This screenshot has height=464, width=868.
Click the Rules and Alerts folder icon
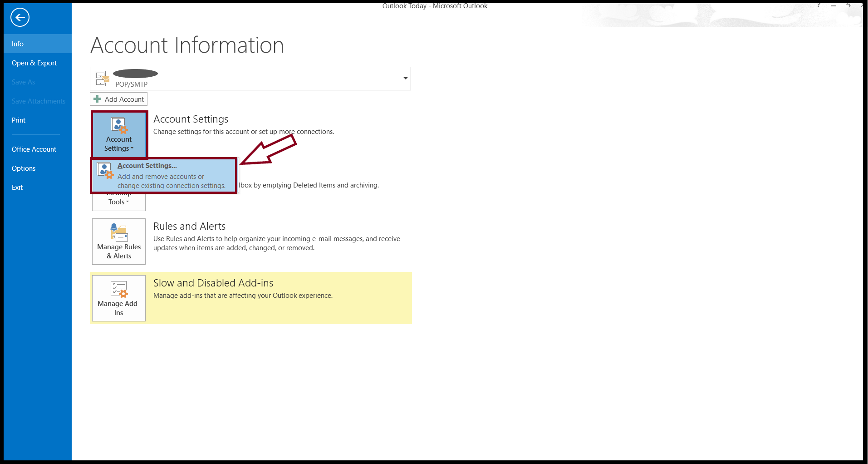(x=119, y=232)
